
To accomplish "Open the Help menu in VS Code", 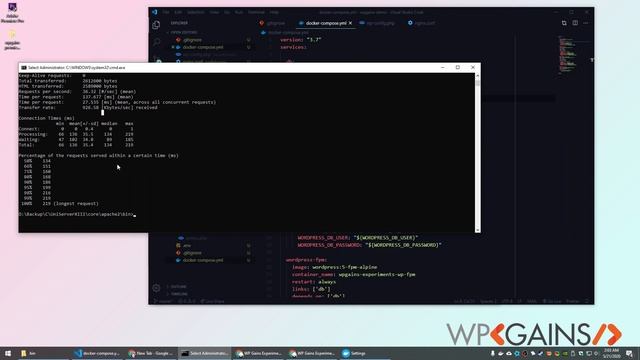I will (274, 12).
